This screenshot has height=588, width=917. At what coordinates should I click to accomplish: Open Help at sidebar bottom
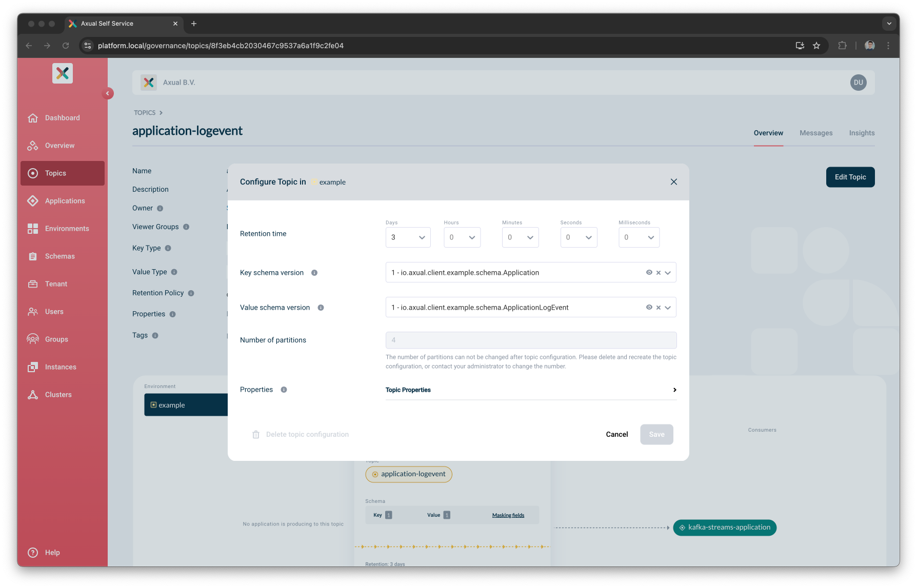pos(62,553)
